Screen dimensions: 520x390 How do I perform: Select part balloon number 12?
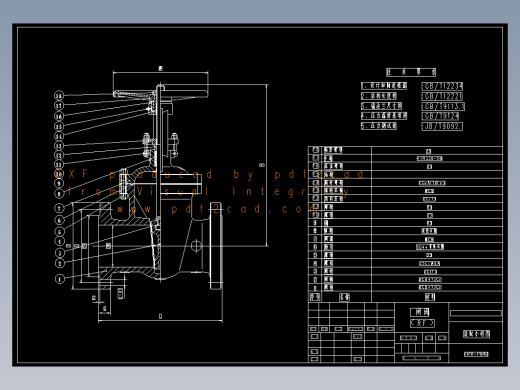tap(59, 155)
